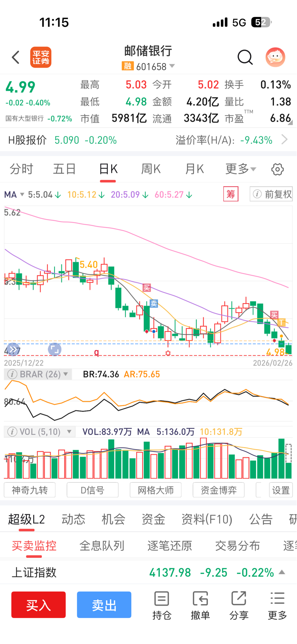Tap the red q marker on chart

pyautogui.click(x=97, y=352)
